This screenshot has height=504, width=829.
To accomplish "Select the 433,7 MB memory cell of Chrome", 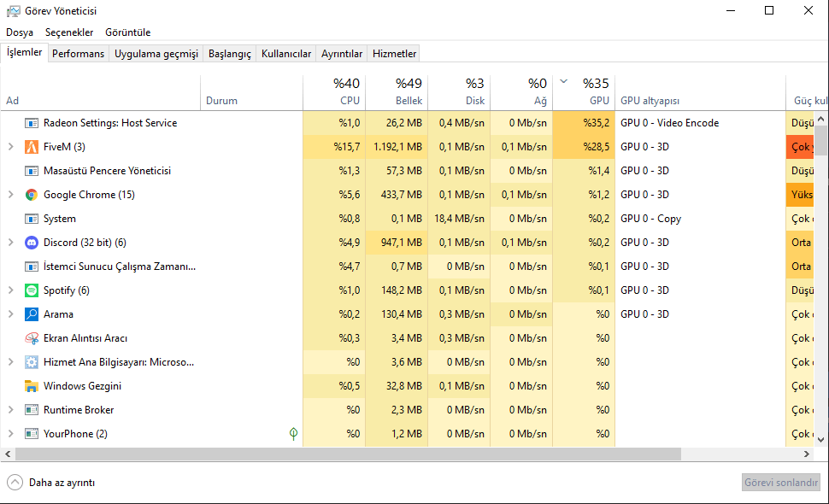I will pos(397,195).
